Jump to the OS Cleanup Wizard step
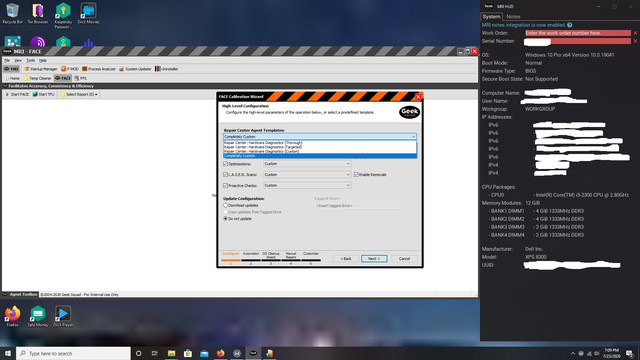 point(271,256)
